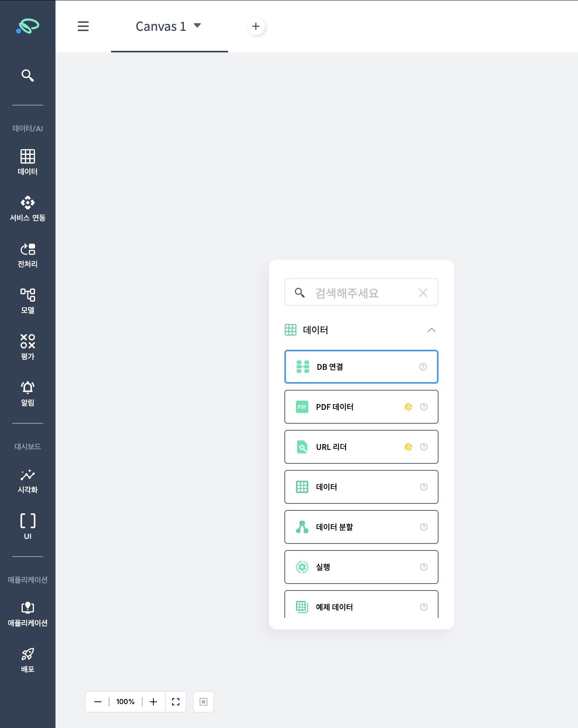Add a new canvas tab
Viewport: 578px width, 728px height.
click(256, 26)
